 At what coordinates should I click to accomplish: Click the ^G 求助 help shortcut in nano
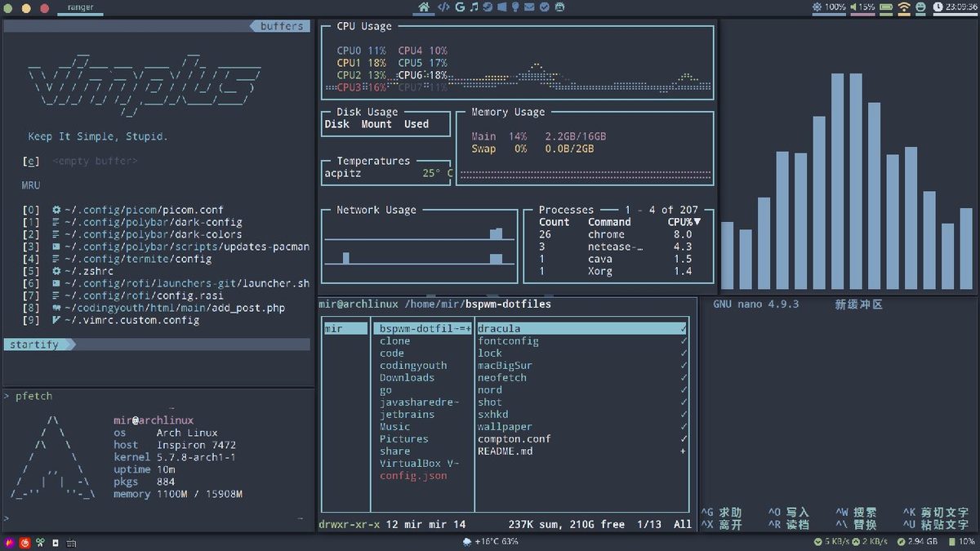click(x=721, y=513)
